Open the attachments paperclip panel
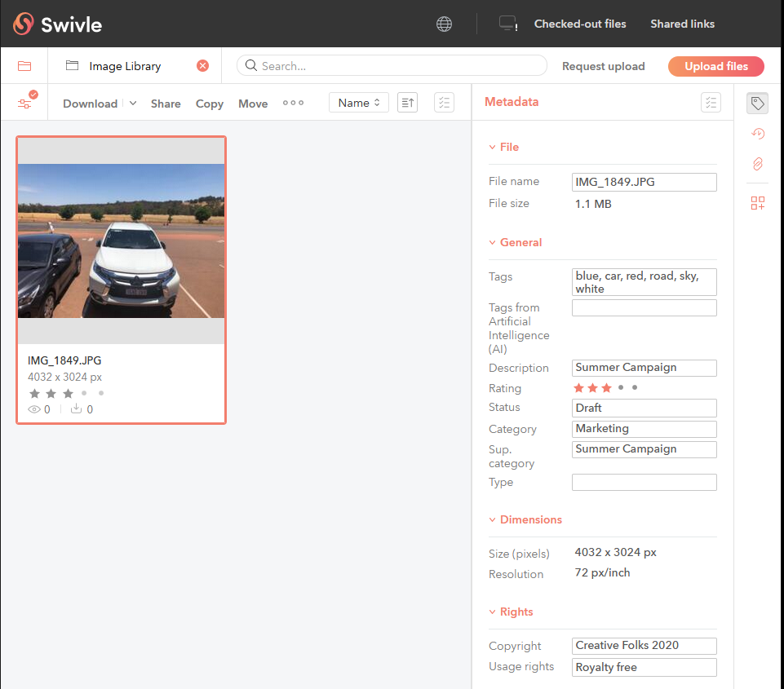Viewport: 784px width, 689px height. (x=758, y=164)
